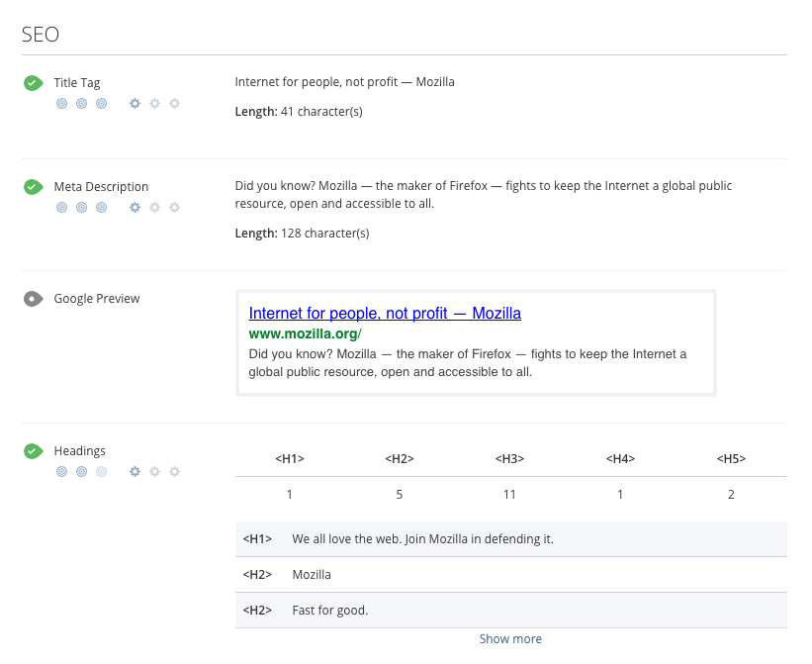This screenshot has height=664, width=812.
Task: Click the grey eye icon beside Google Preview
Action: tap(34, 299)
